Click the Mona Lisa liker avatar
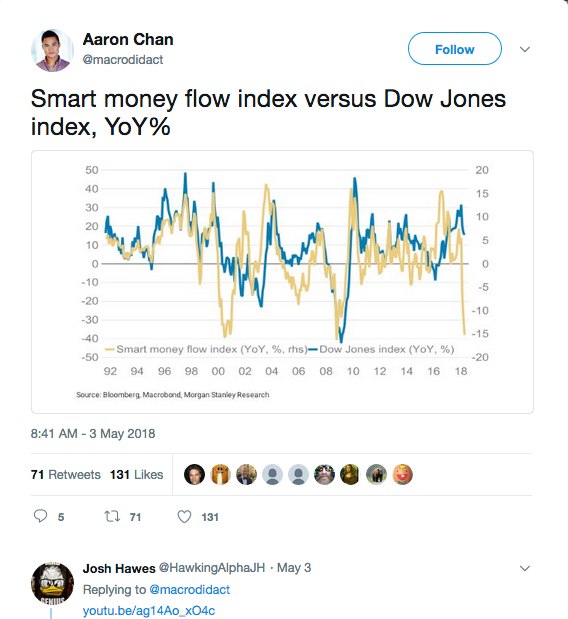The image size is (568, 619). [350, 474]
